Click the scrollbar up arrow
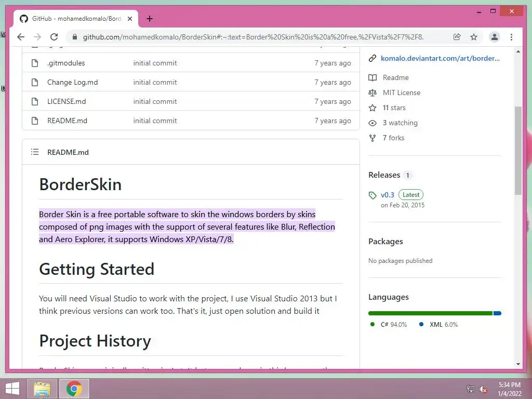The image size is (532, 399). point(518,51)
